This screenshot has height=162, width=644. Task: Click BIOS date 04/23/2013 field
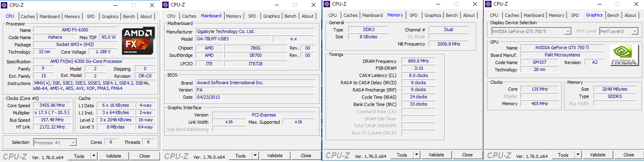[x=256, y=97]
